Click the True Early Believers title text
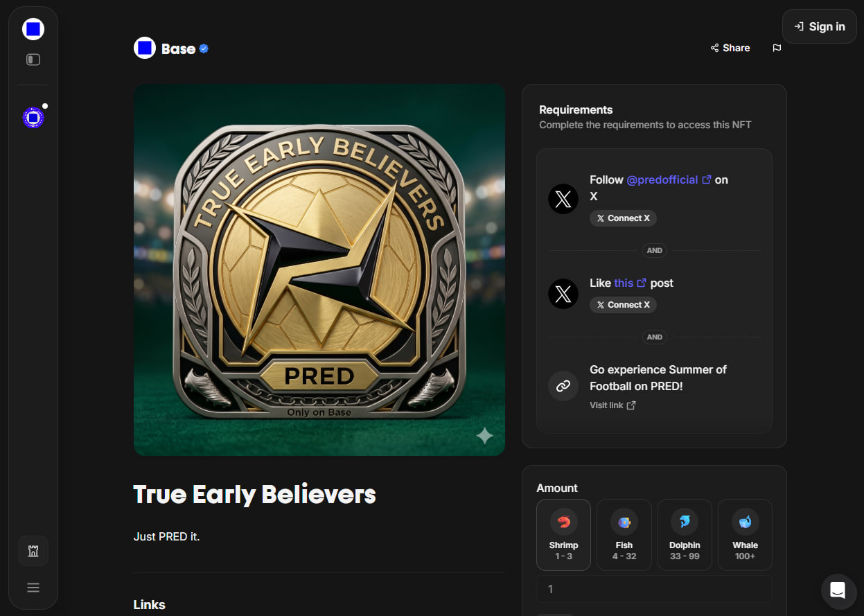864x616 pixels. [254, 495]
